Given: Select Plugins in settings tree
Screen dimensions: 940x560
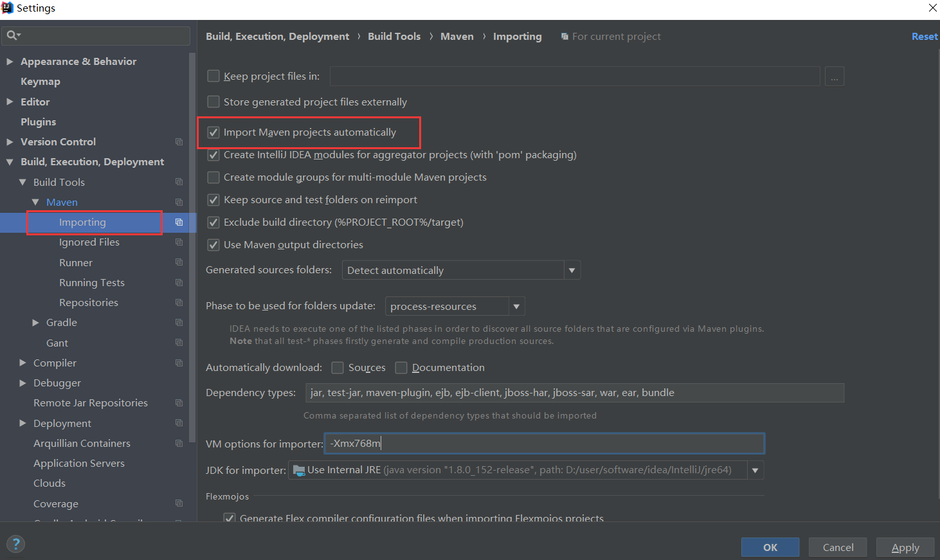Looking at the screenshot, I should (x=38, y=122).
